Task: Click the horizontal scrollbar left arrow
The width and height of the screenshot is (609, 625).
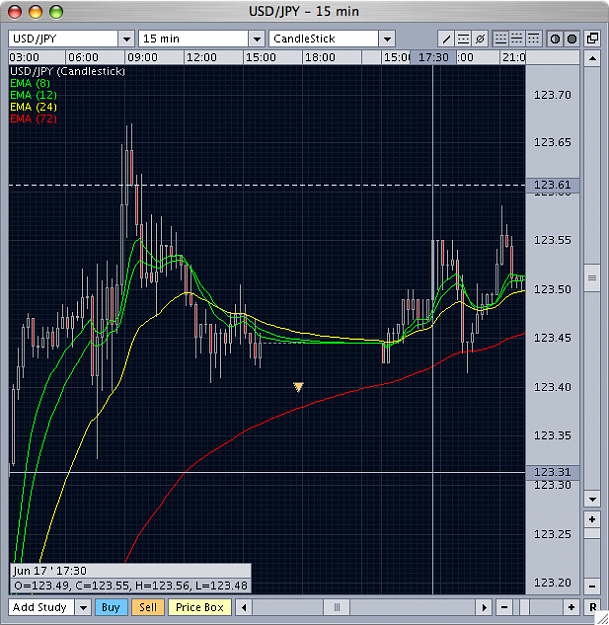Action: tap(244, 607)
